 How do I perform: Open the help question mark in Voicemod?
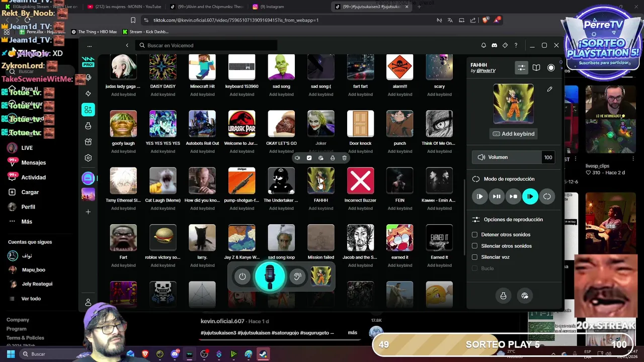(x=516, y=45)
